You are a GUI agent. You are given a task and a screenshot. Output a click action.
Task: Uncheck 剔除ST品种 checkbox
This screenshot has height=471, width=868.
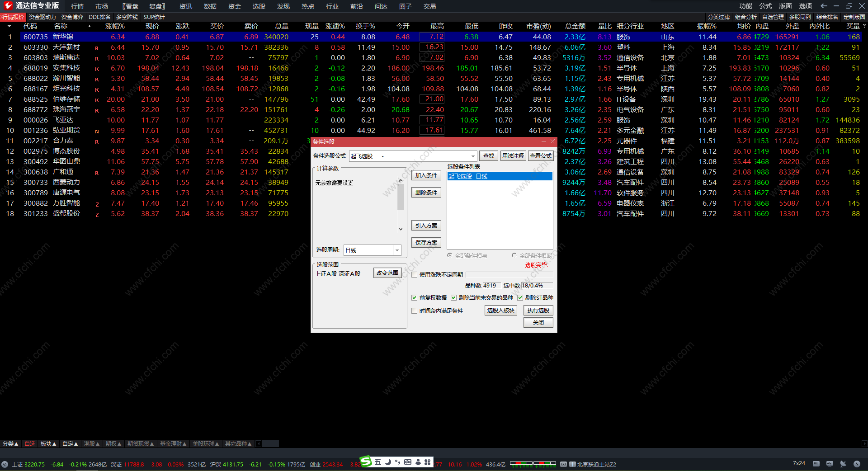520,297
